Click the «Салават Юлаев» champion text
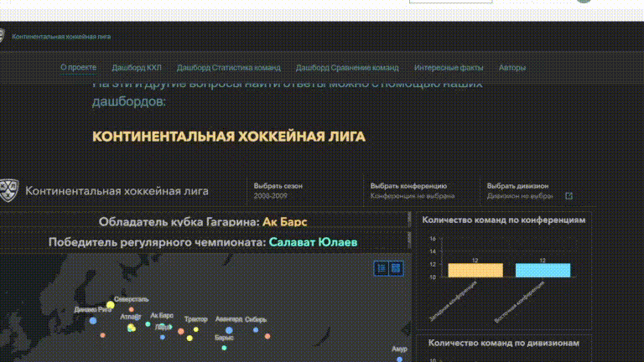 (x=313, y=242)
